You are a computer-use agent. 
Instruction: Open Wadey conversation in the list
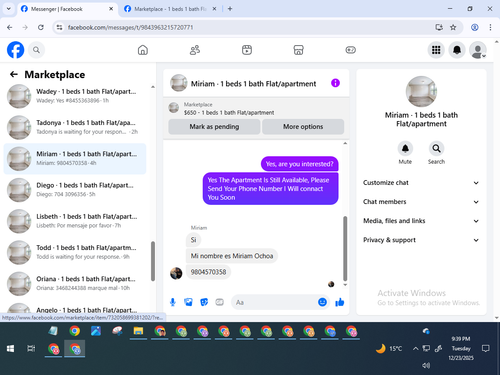pyautogui.click(x=75, y=96)
